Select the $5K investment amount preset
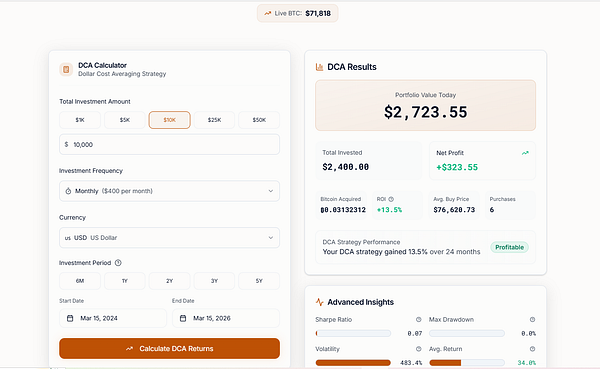Viewport: 600px width, 369px height. [125, 120]
